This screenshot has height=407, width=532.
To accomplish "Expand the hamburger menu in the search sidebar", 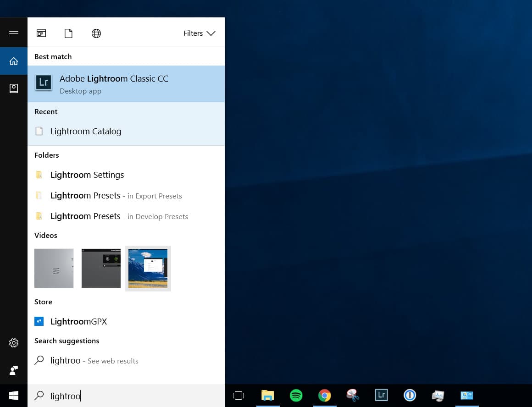I will (14, 33).
